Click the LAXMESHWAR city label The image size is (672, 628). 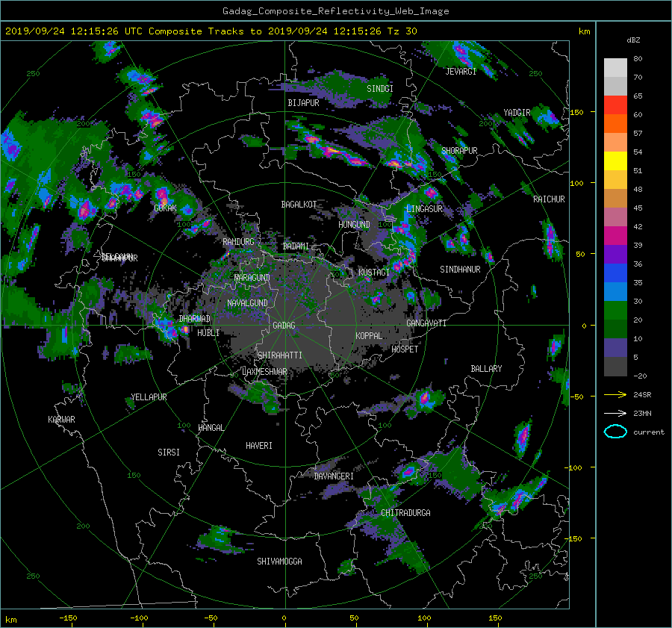tap(264, 372)
